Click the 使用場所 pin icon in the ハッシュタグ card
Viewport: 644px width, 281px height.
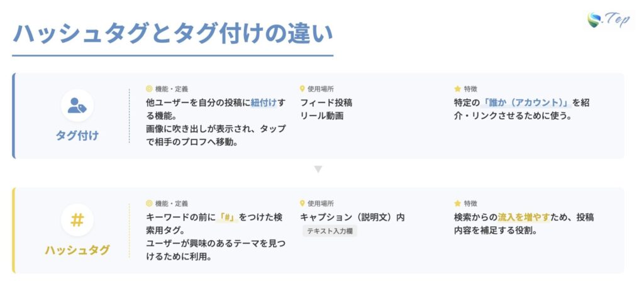(x=303, y=204)
